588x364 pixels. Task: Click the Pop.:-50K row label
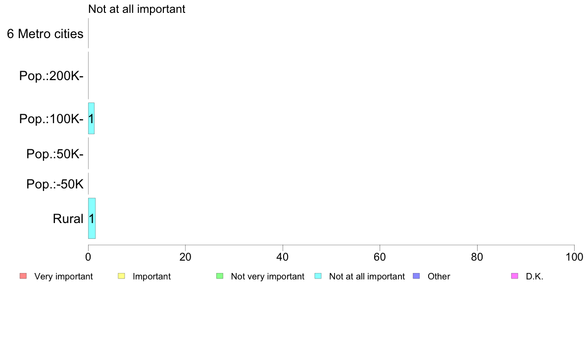(x=55, y=184)
